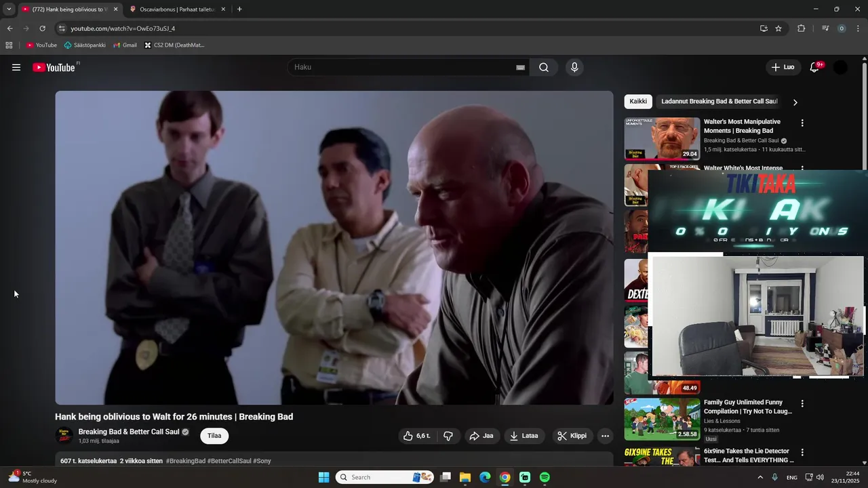Open the YouTube account avatar menu
This screenshot has height=488, width=868.
(840, 67)
